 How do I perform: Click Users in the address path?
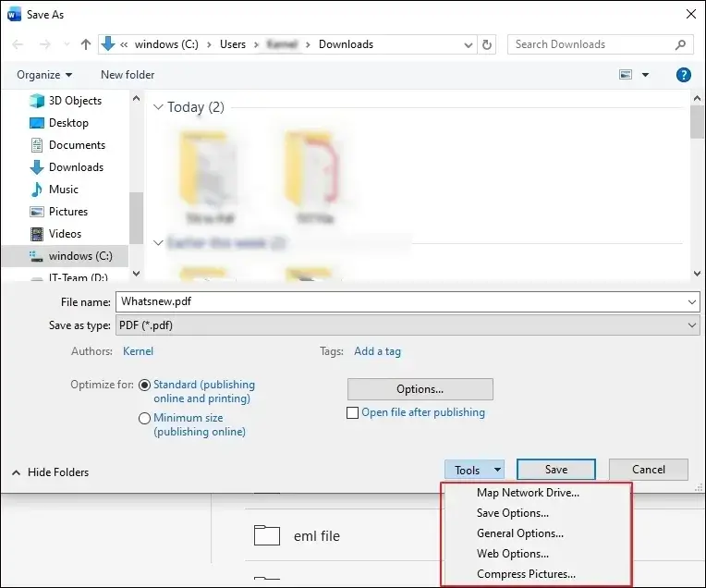tap(233, 44)
